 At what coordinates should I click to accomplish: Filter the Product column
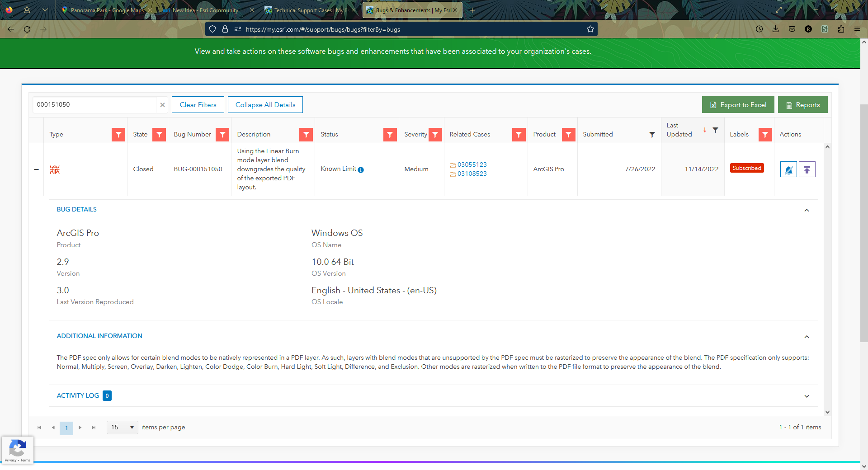pos(568,135)
